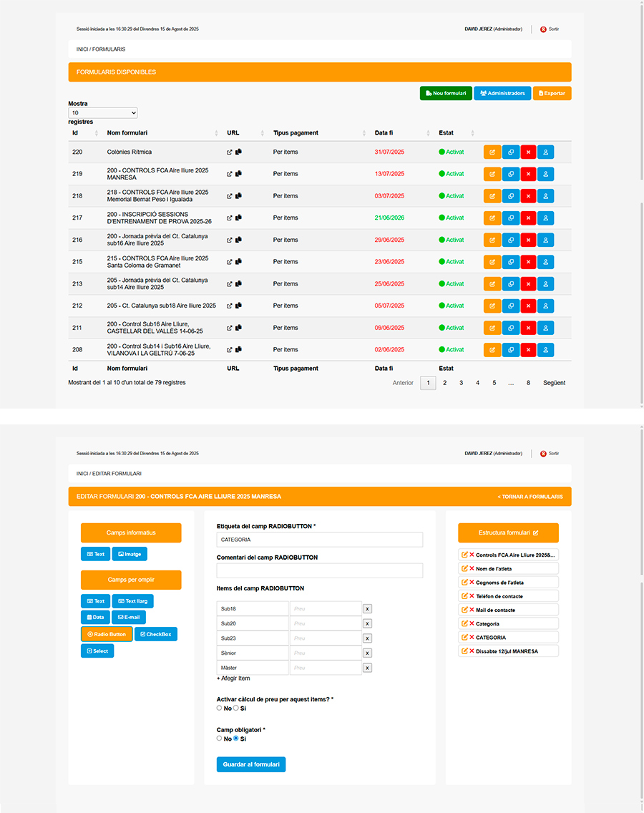Remove Sub20 item with its x button
The height and width of the screenshot is (813, 644).
point(367,623)
